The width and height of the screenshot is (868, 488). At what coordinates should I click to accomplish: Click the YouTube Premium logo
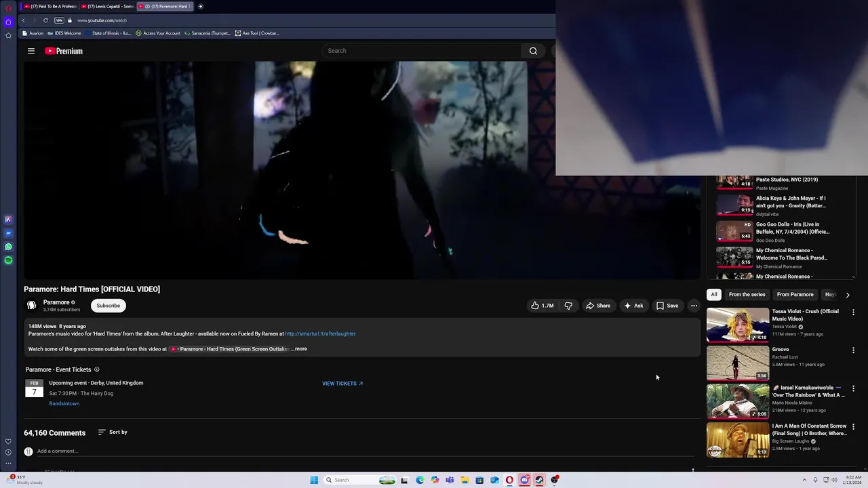pos(64,51)
